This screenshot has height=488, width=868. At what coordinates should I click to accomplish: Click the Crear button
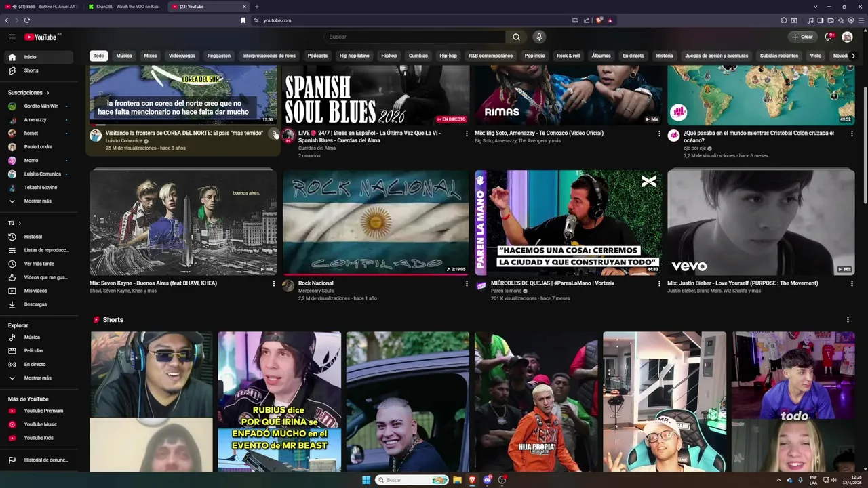pos(802,37)
